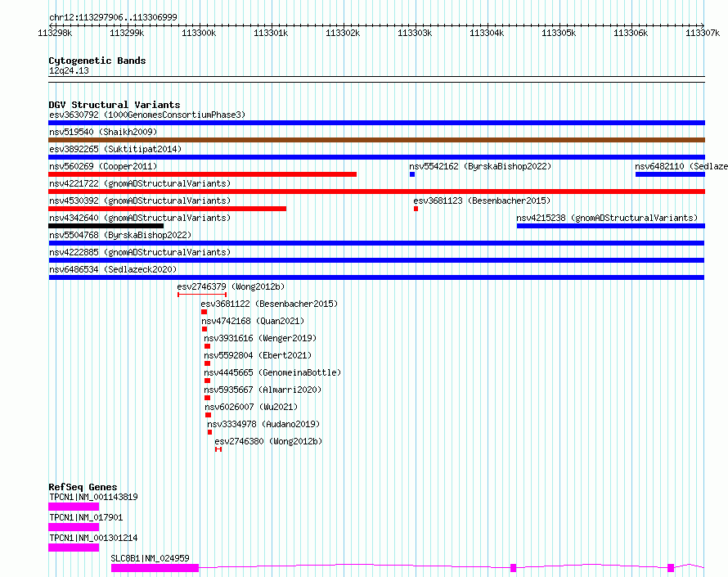728x577 pixels.
Task: Click the DGV Structural Variants track heading
Action: pos(115,105)
